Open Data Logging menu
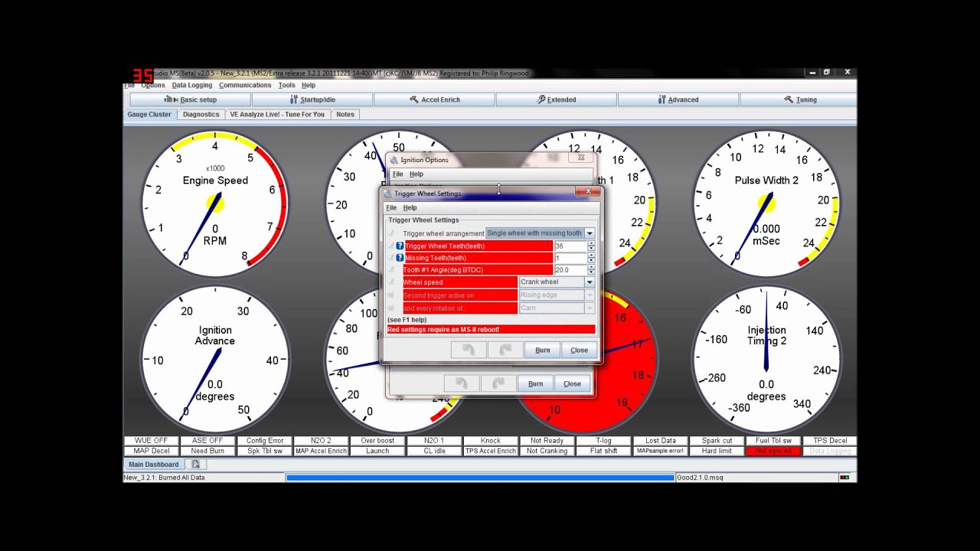Screen dimensions: 980x551 click(x=192, y=85)
